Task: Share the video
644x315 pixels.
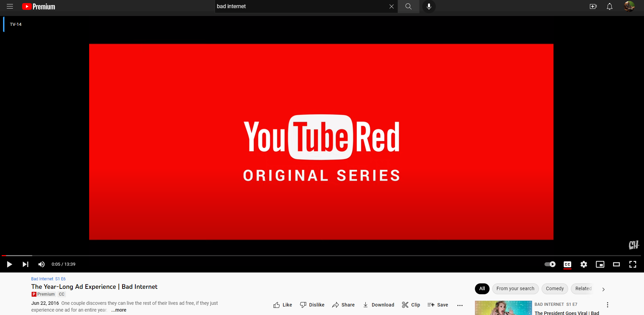Action: [343, 305]
